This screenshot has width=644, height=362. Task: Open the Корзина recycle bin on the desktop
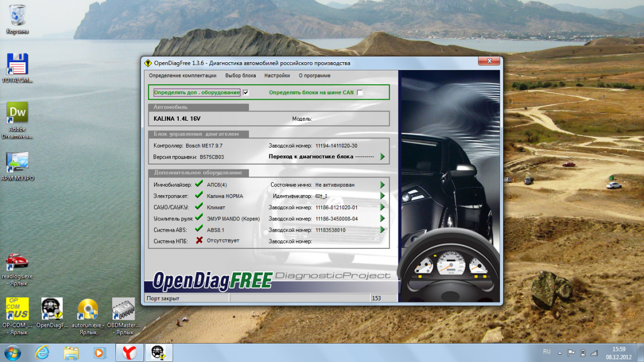(x=17, y=20)
